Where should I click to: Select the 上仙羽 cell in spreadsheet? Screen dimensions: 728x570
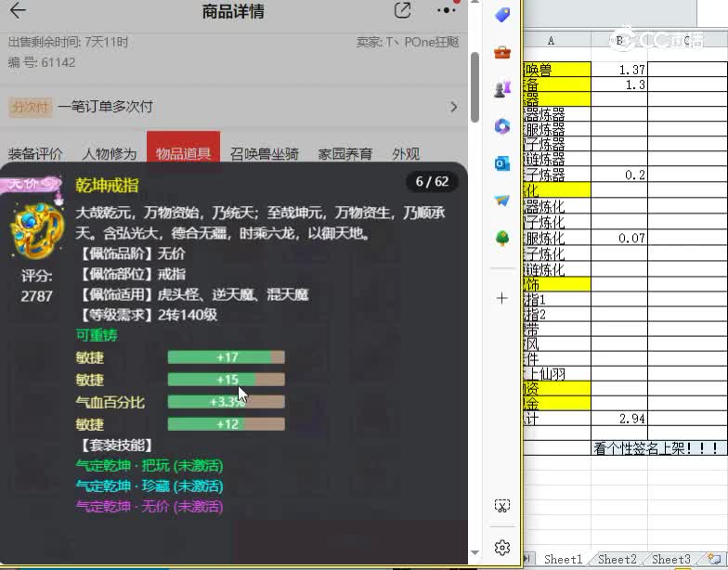coord(557,373)
